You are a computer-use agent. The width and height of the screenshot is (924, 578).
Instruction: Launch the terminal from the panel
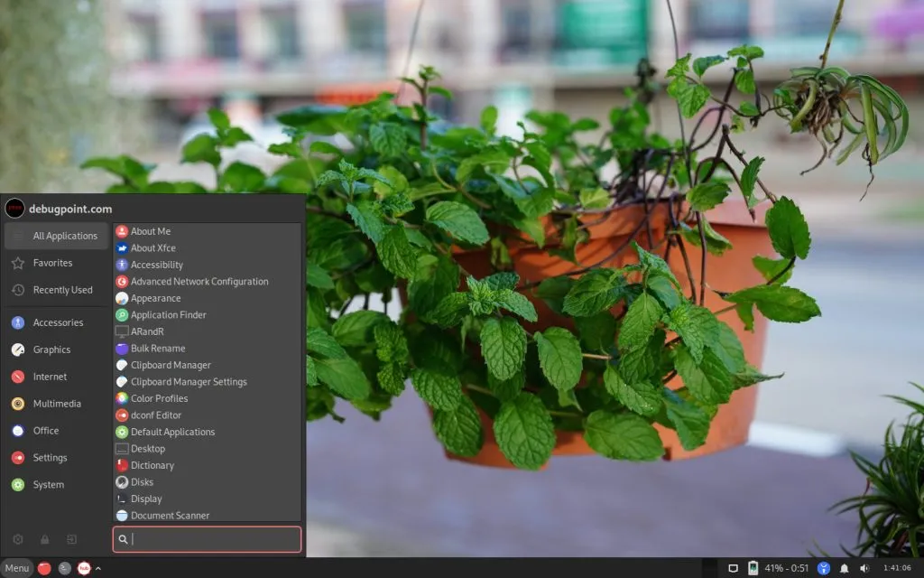coord(65,568)
